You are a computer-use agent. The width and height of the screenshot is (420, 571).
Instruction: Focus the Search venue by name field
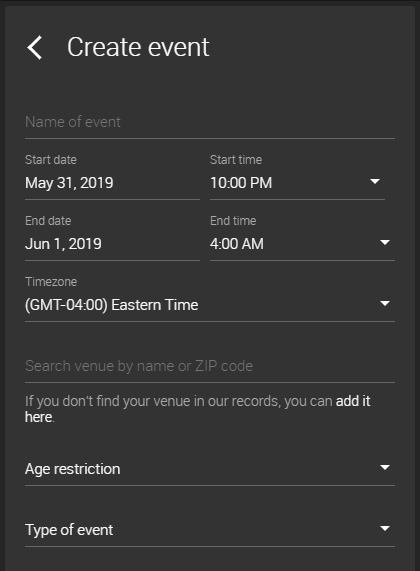[210, 366]
